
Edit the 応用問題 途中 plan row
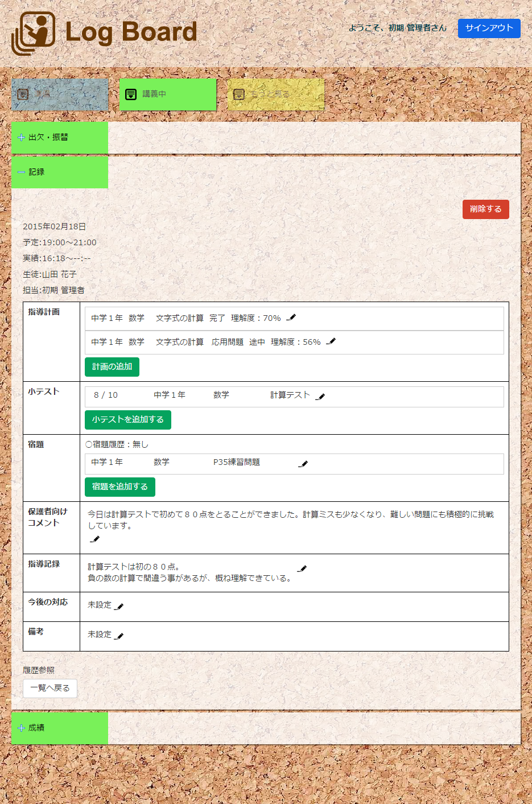331,341
